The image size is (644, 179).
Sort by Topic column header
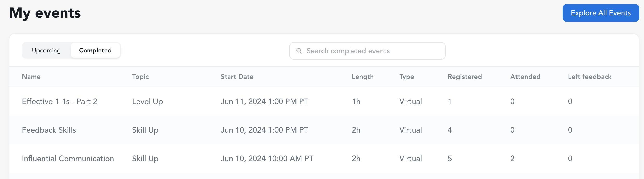click(140, 77)
